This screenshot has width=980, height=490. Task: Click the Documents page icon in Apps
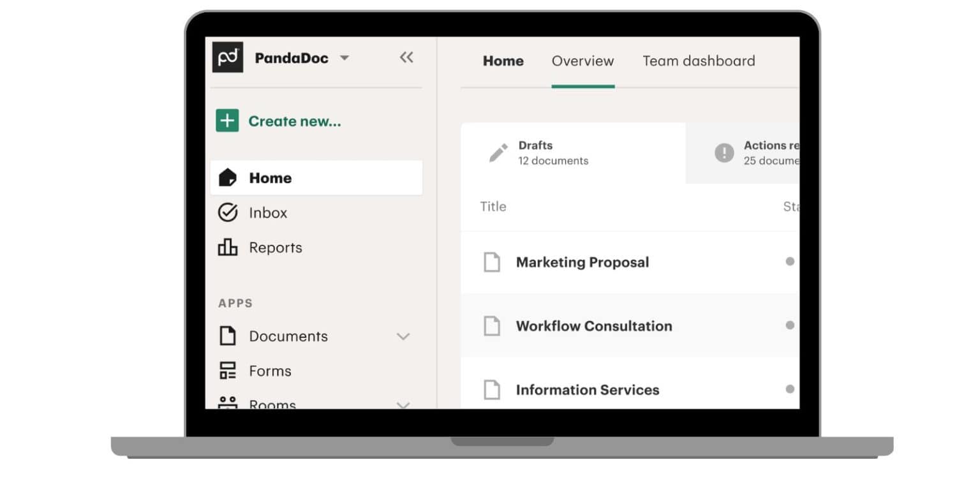tap(228, 336)
